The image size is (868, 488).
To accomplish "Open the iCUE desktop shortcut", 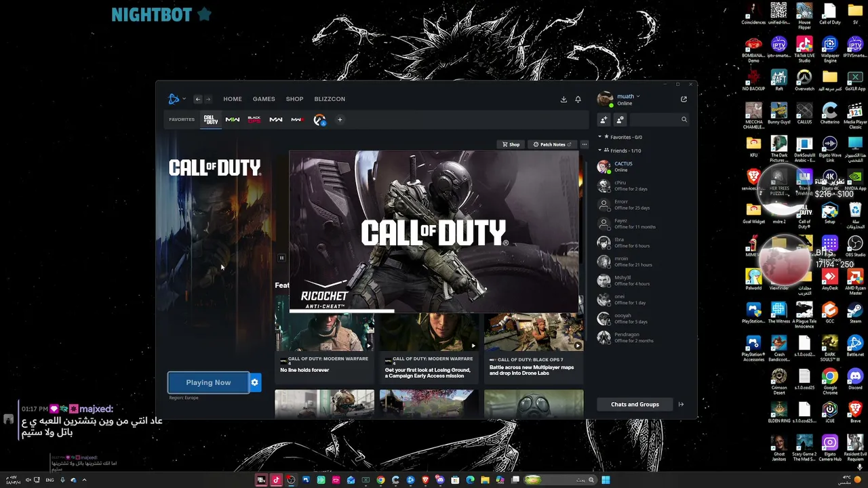I will coord(830,413).
